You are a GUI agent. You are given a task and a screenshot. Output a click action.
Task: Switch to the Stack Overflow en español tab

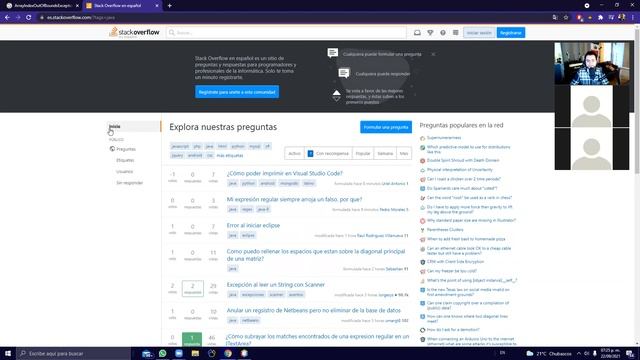click(x=122, y=6)
